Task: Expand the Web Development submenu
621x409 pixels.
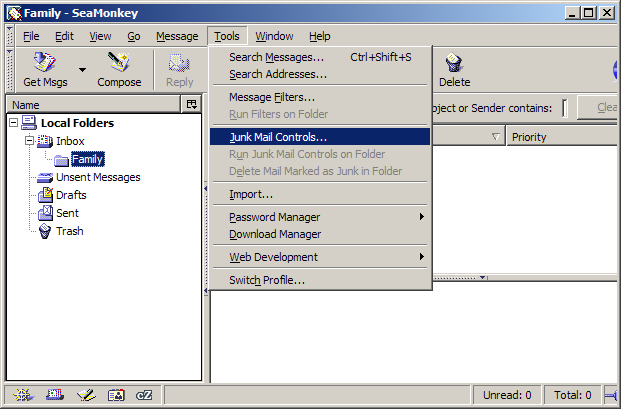Action: 320,257
